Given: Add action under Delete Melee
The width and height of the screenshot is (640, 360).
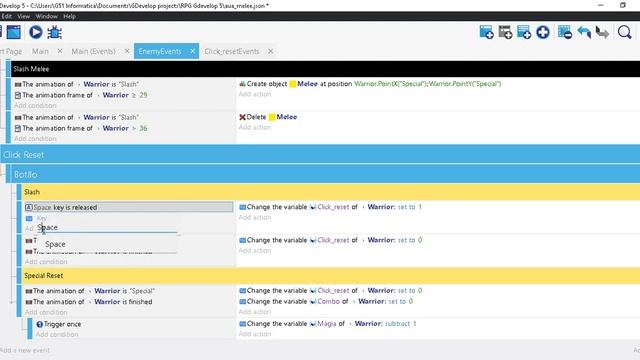Looking at the screenshot, I should tap(255, 127).
